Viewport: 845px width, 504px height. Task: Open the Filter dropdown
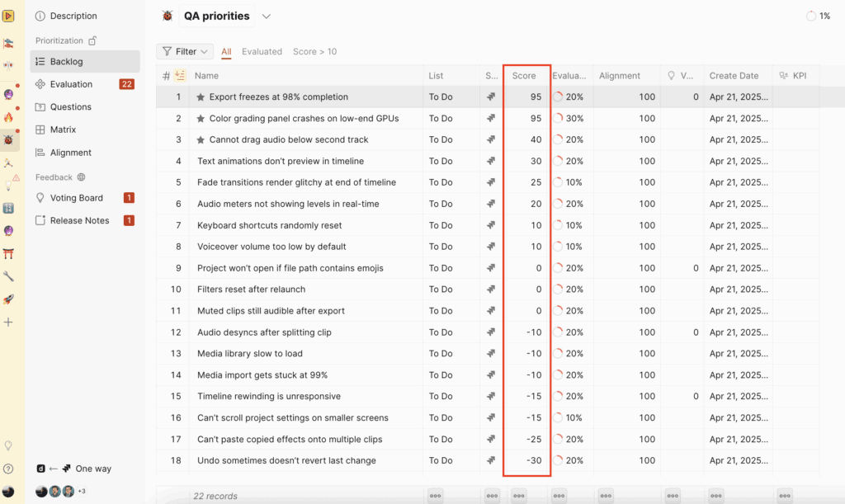[x=185, y=51]
